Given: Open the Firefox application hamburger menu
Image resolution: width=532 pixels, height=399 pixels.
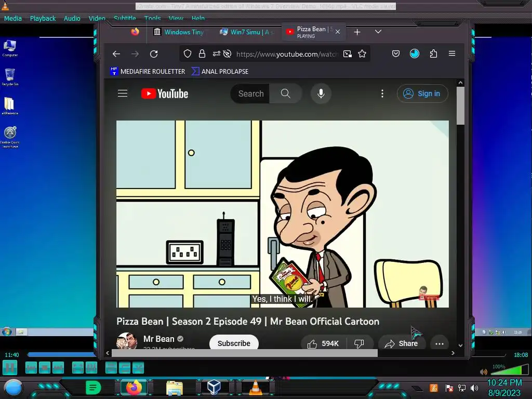Looking at the screenshot, I should (x=452, y=54).
